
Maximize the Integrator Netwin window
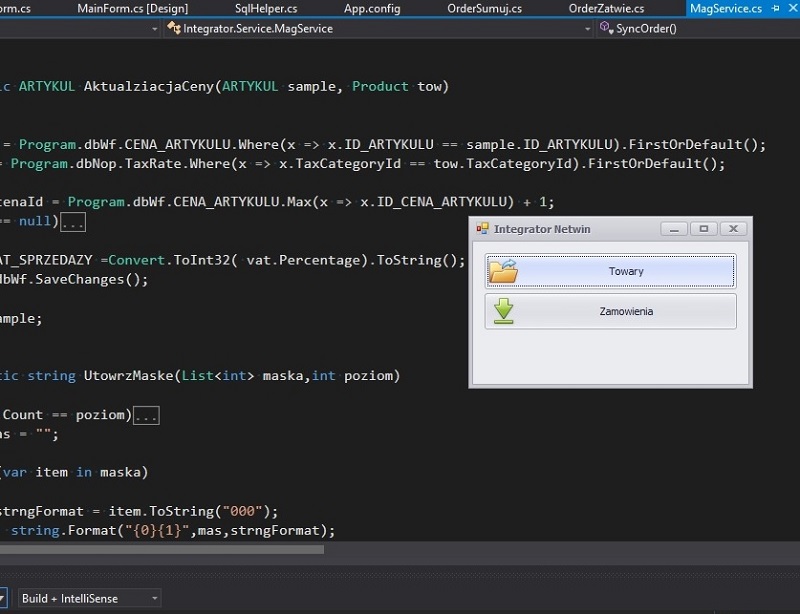click(704, 229)
